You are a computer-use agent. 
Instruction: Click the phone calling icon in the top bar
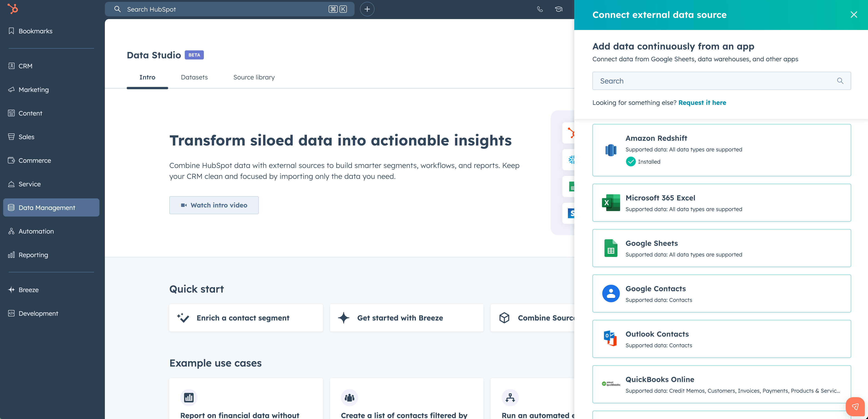[540, 9]
